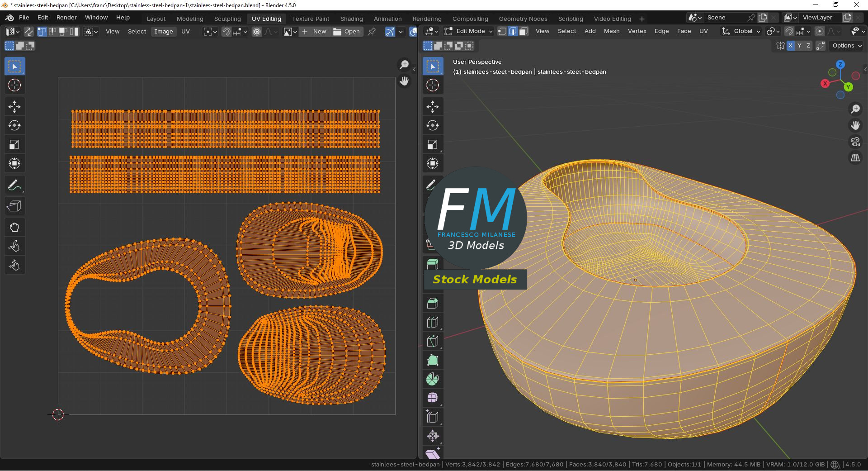The image size is (868, 471).
Task: Select the Rotate tool in 3D viewport
Action: pyautogui.click(x=433, y=125)
